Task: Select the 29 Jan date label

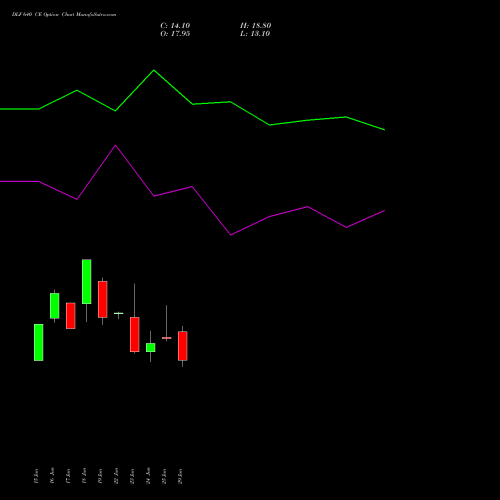Action: point(180,476)
